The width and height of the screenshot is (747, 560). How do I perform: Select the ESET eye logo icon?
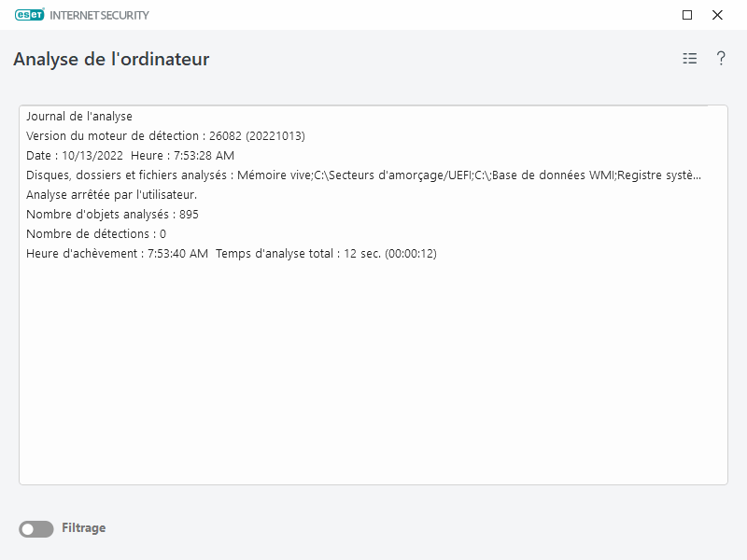(29, 15)
